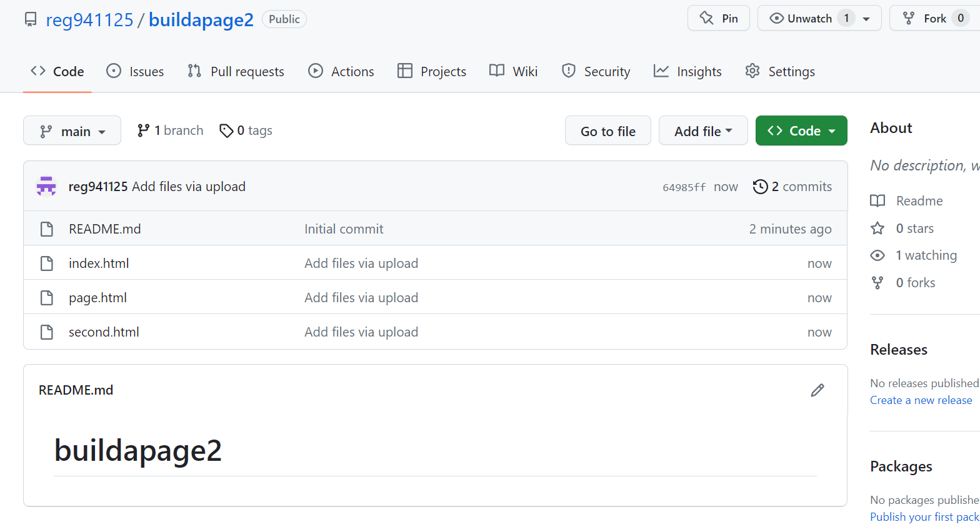Viewport: 980px width, 532px height.
Task: Open the Actions tab
Action: point(341,71)
